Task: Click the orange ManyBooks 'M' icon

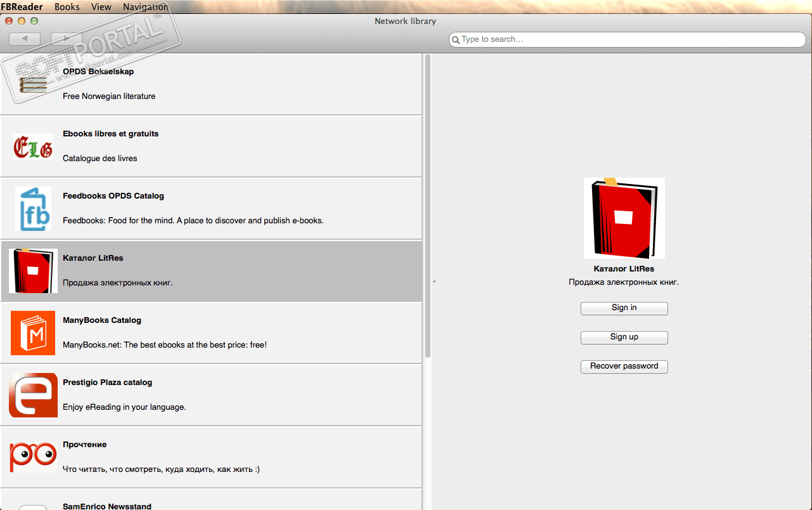Action: (x=33, y=333)
